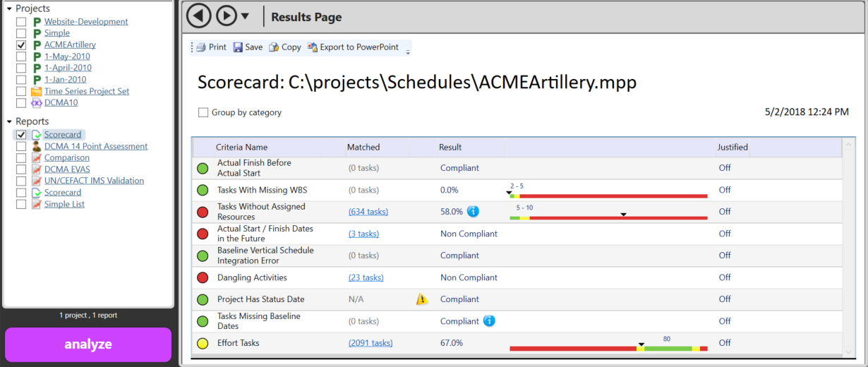
Task: Click info icon beside 58.0% result
Action: (x=473, y=211)
